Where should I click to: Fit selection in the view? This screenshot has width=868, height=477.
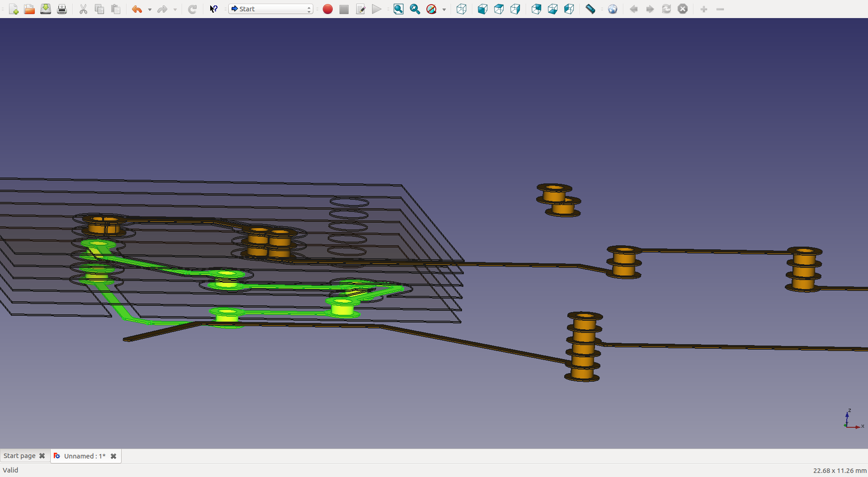[415, 9]
